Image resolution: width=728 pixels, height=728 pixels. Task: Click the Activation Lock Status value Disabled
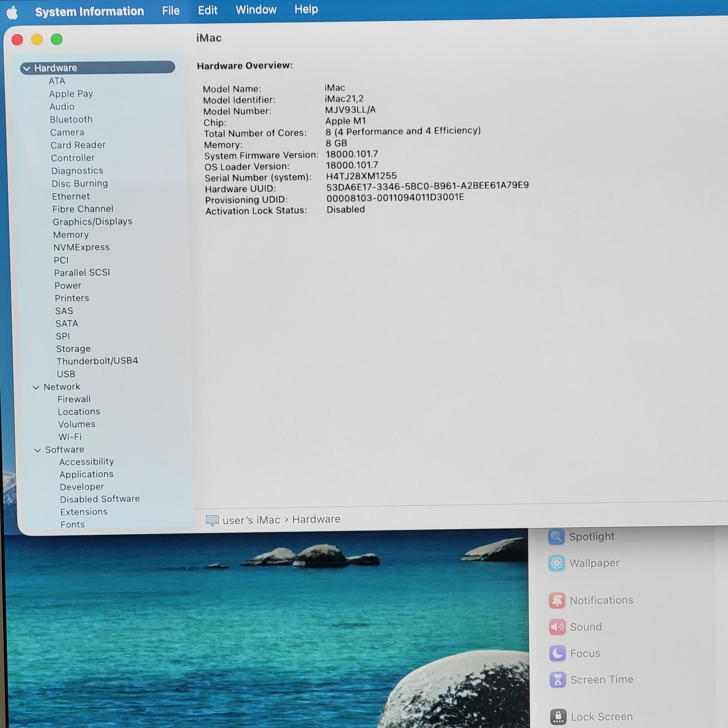coord(346,210)
